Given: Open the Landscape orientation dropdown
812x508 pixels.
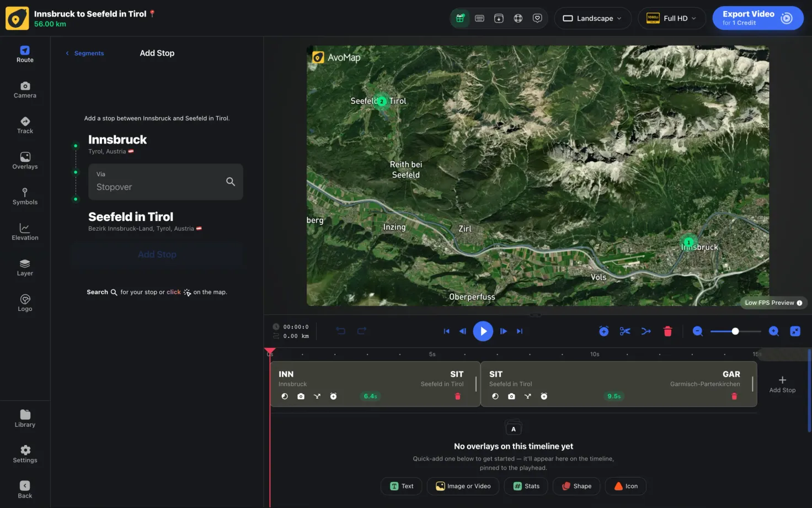Looking at the screenshot, I should coord(592,18).
